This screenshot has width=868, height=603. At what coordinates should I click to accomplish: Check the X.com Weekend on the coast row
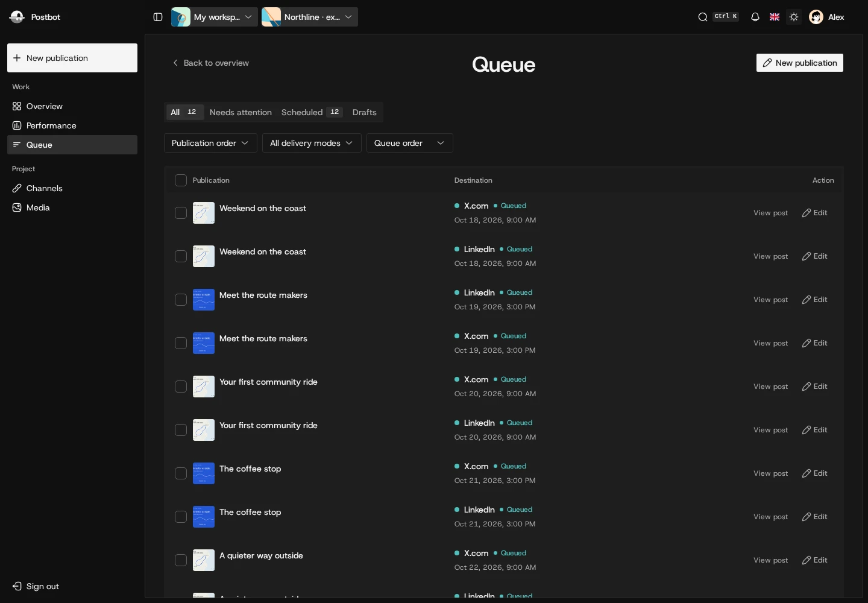click(181, 213)
